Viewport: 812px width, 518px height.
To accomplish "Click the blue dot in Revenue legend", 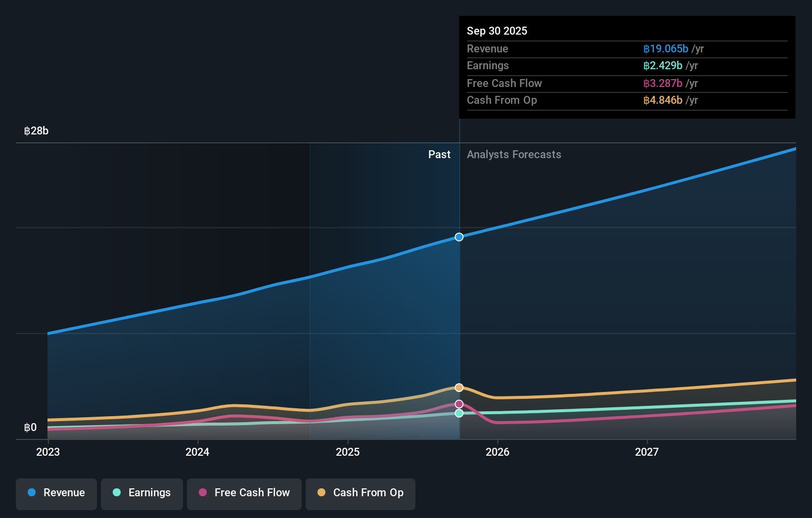I will (x=32, y=493).
